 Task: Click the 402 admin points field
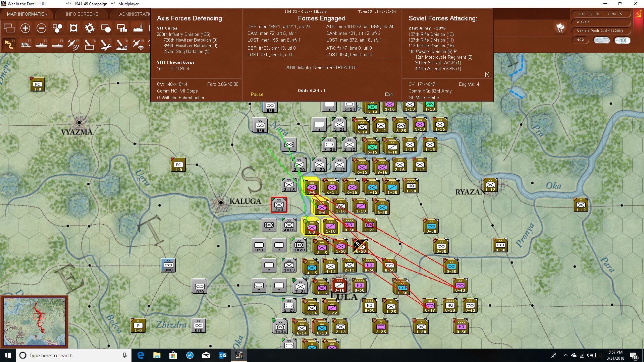click(581, 40)
